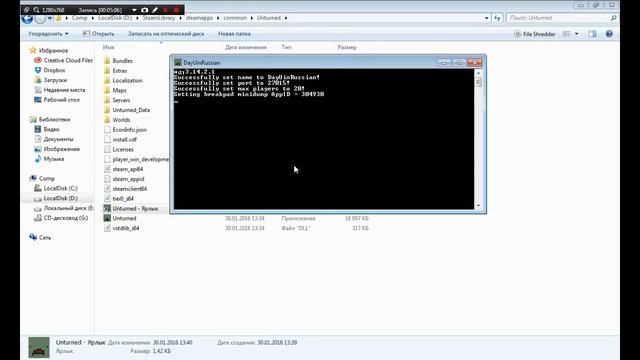This screenshot has width=640, height=360.
Task: Sort by the Размер column header
Action: (x=347, y=47)
